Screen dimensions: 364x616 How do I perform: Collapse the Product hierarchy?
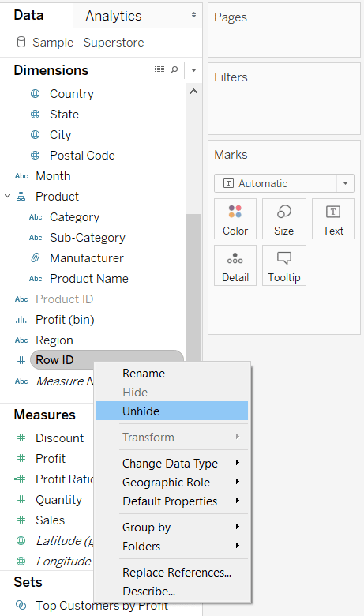pos(7,196)
